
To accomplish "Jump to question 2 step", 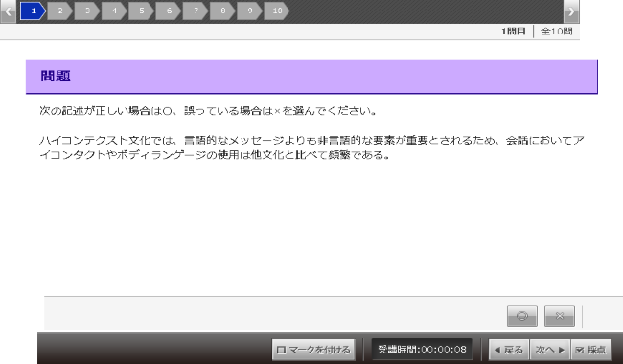I will (60, 11).
